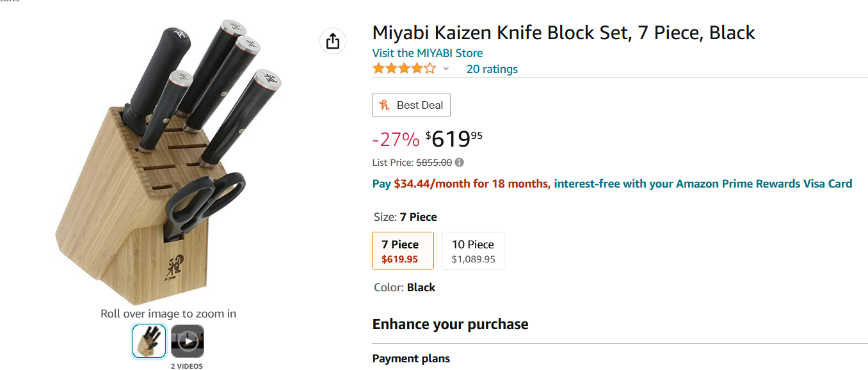Select the knife block image thumbnail
Image resolution: width=868 pixels, height=370 pixels.
pos(149,341)
